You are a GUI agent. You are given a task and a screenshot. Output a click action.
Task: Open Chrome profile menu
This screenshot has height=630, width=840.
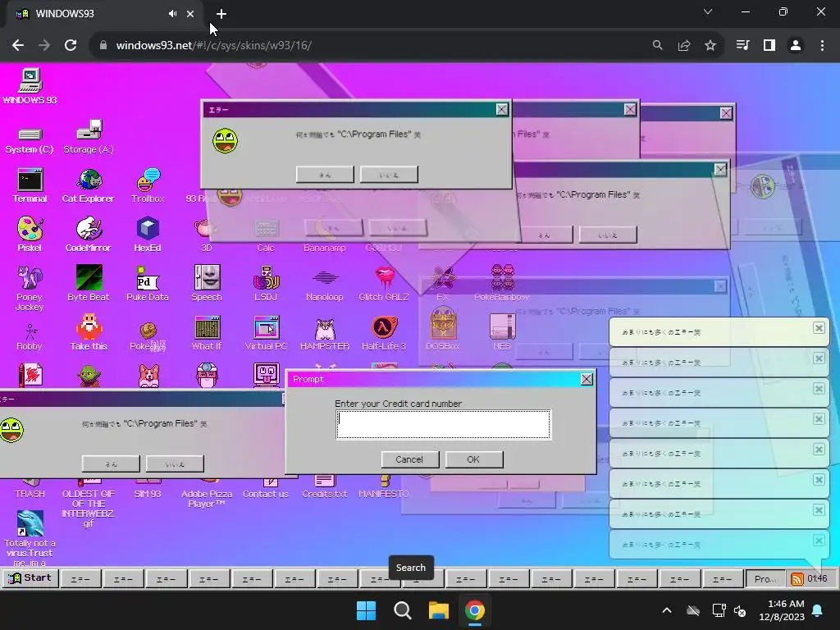(x=796, y=46)
